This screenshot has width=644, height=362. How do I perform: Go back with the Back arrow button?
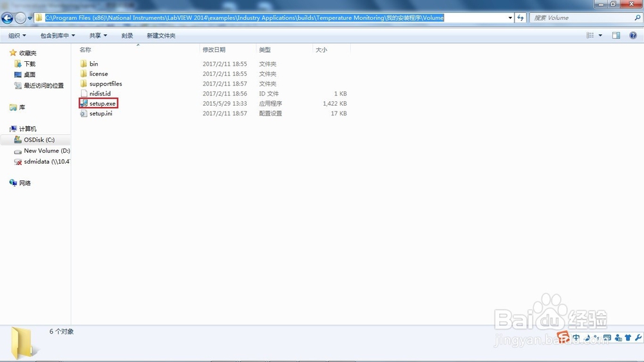click(x=7, y=17)
